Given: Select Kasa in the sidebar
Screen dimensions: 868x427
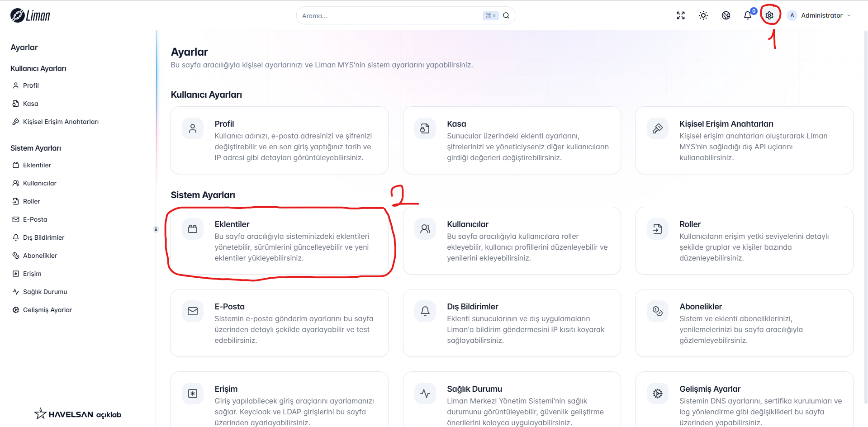Looking at the screenshot, I should tap(30, 104).
